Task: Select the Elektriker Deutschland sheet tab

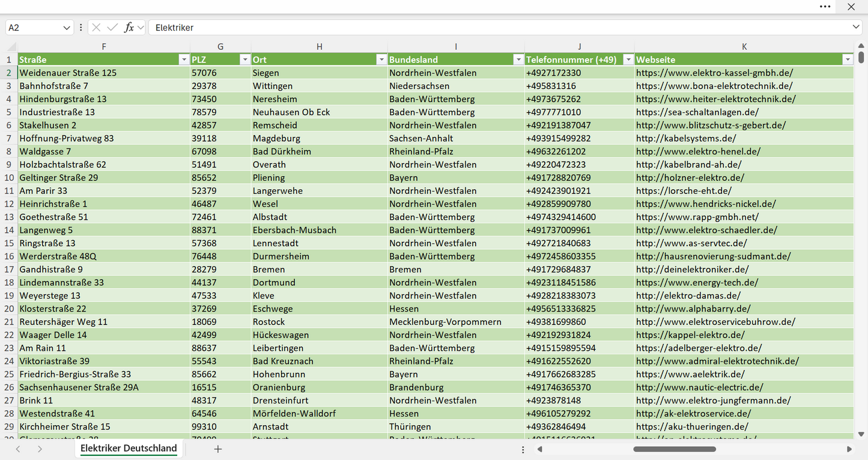Action: coord(129,449)
